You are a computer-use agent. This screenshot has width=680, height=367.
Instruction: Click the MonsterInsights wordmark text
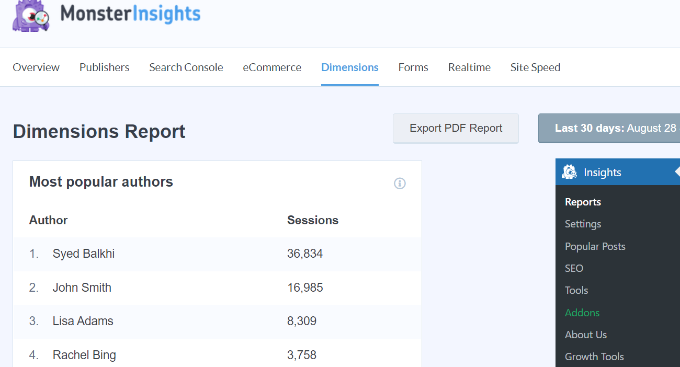[x=130, y=14]
